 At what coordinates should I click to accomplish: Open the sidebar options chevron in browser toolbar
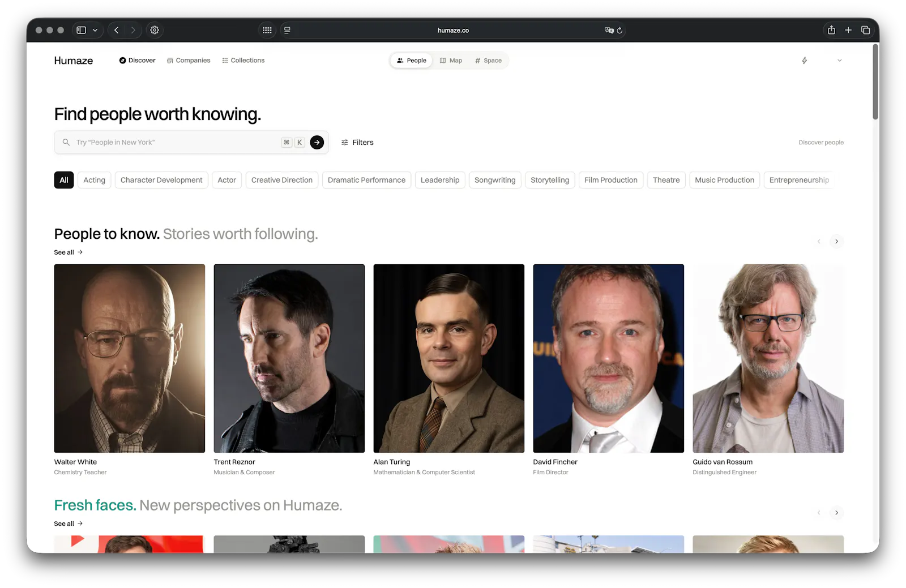[95, 30]
